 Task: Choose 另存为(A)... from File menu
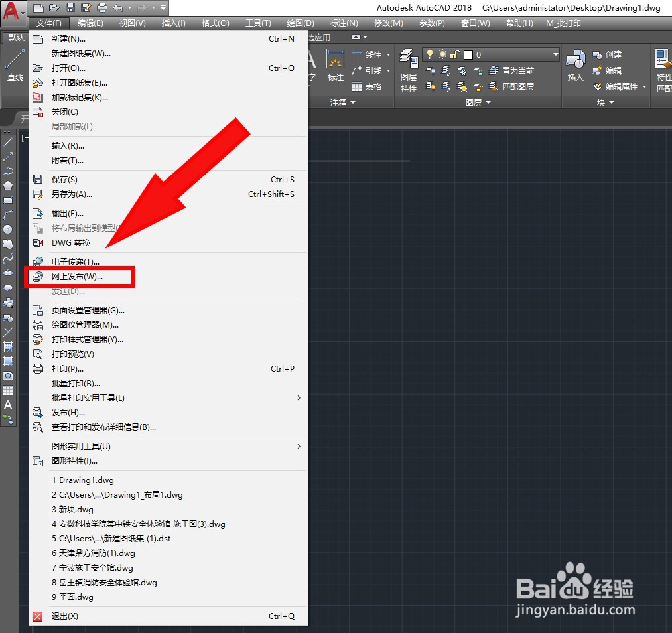(168, 194)
